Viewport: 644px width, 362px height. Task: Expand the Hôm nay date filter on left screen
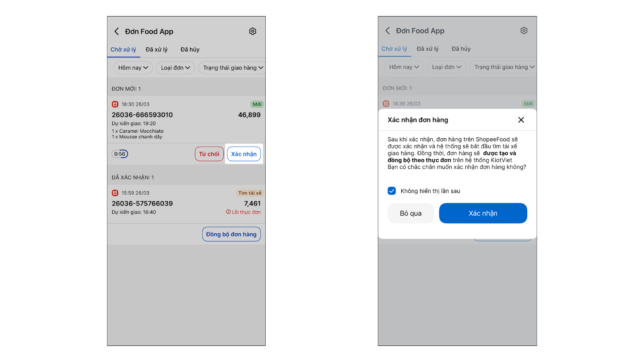[133, 68]
